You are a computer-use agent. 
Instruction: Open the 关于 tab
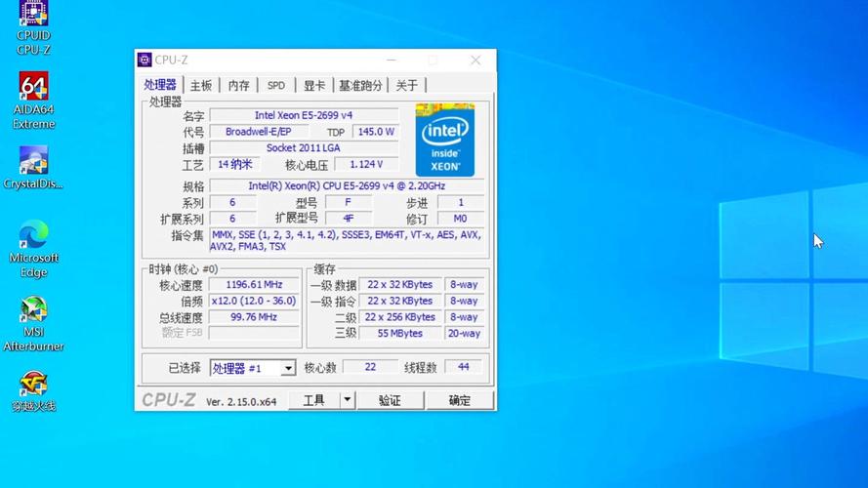click(x=407, y=85)
